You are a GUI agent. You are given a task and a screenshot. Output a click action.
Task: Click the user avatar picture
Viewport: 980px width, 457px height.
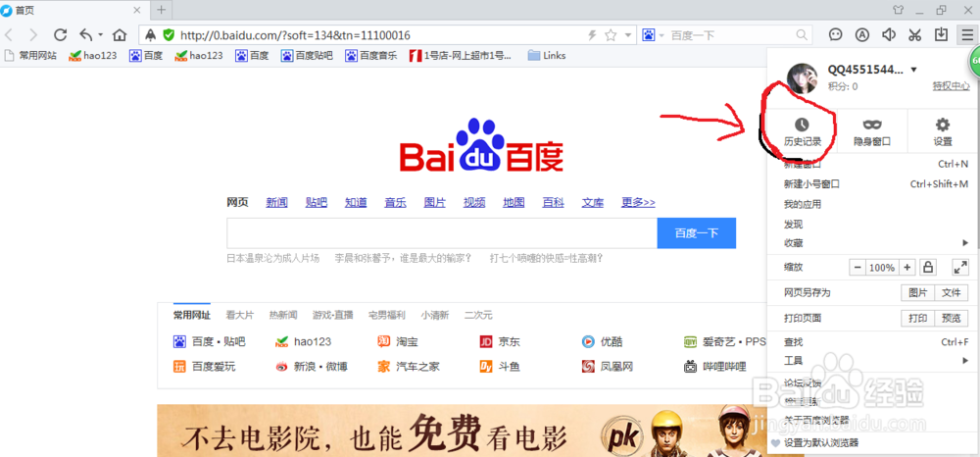(x=802, y=78)
